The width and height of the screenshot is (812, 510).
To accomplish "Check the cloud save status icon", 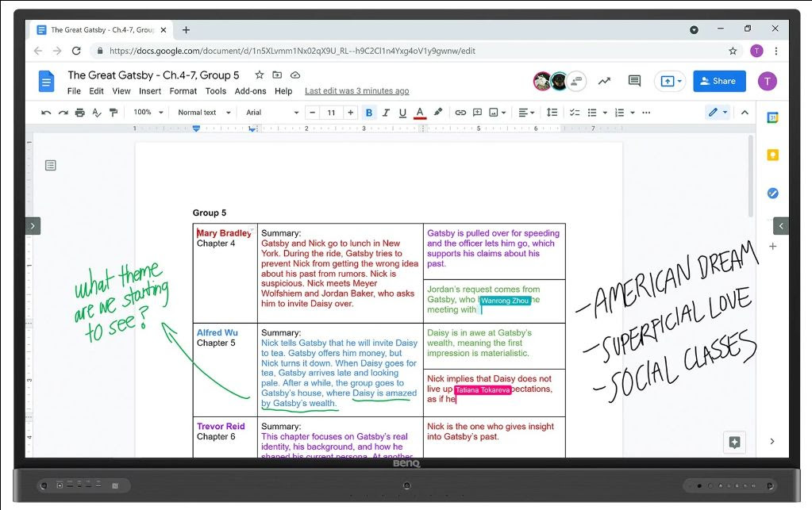I will coord(295,75).
